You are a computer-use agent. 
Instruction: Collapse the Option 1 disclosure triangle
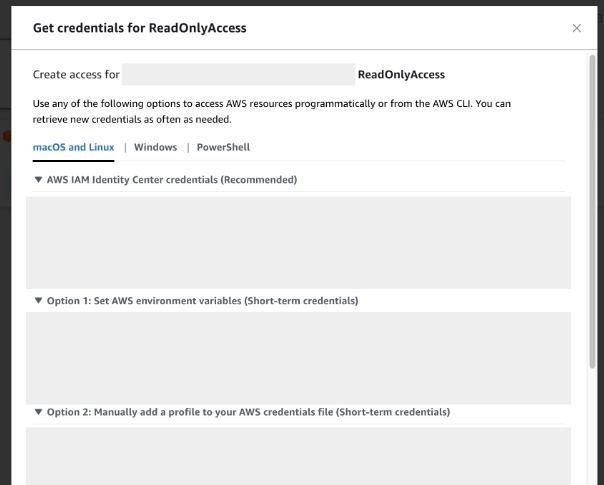(x=38, y=300)
